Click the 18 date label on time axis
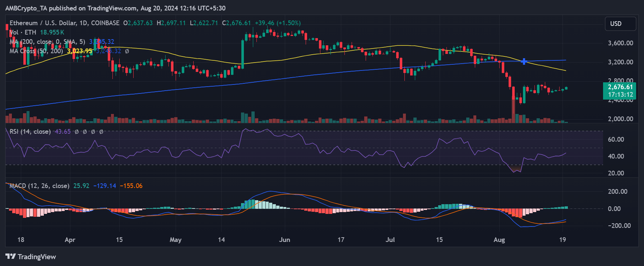 click(x=21, y=240)
